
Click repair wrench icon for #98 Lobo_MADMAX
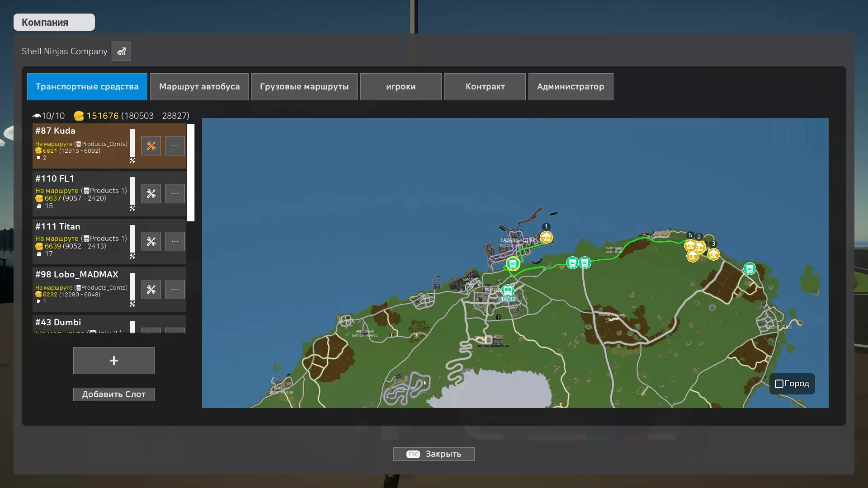(x=151, y=290)
